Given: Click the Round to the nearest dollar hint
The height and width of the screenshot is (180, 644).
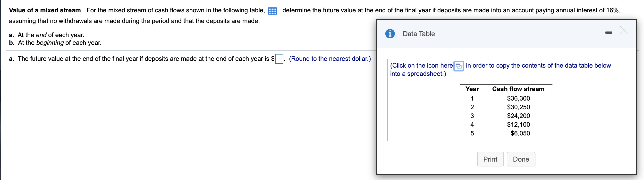Looking at the screenshot, I should [x=330, y=59].
